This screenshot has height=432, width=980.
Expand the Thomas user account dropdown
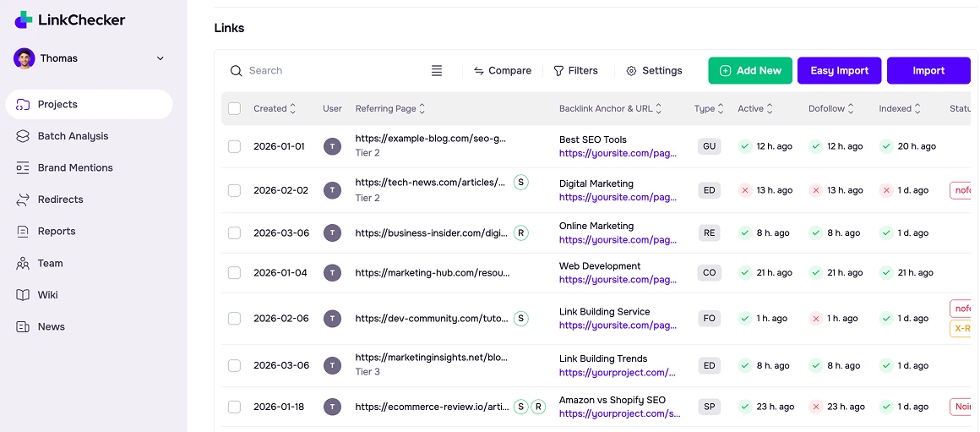(161, 58)
